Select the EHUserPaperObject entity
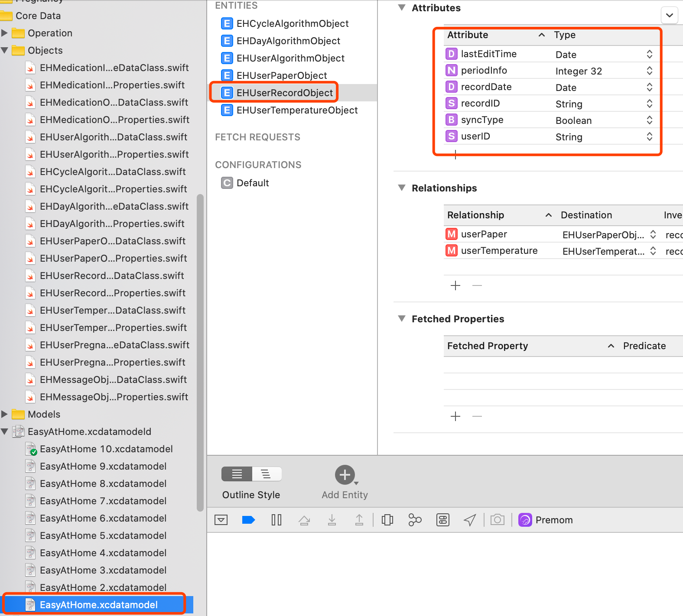The height and width of the screenshot is (616, 683). 274,75
